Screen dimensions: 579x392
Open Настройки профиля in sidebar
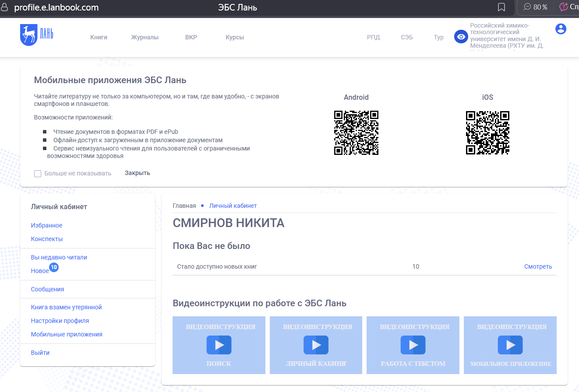(x=60, y=321)
